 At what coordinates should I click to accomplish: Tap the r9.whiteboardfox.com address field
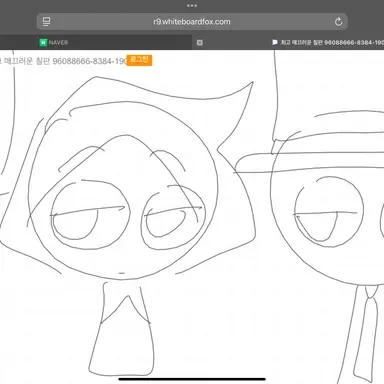192,22
